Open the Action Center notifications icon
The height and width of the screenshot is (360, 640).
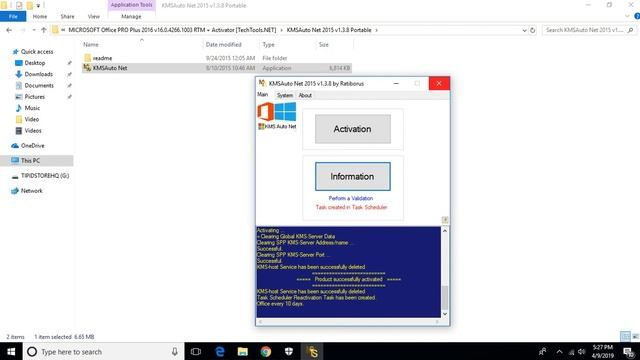629,351
